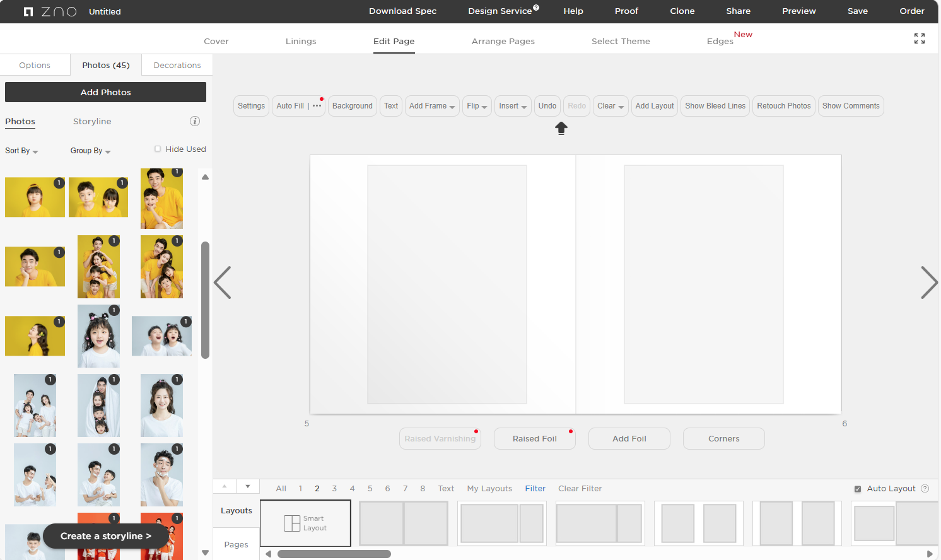Open the Edges tab
This screenshot has width=941, height=560.
[720, 41]
